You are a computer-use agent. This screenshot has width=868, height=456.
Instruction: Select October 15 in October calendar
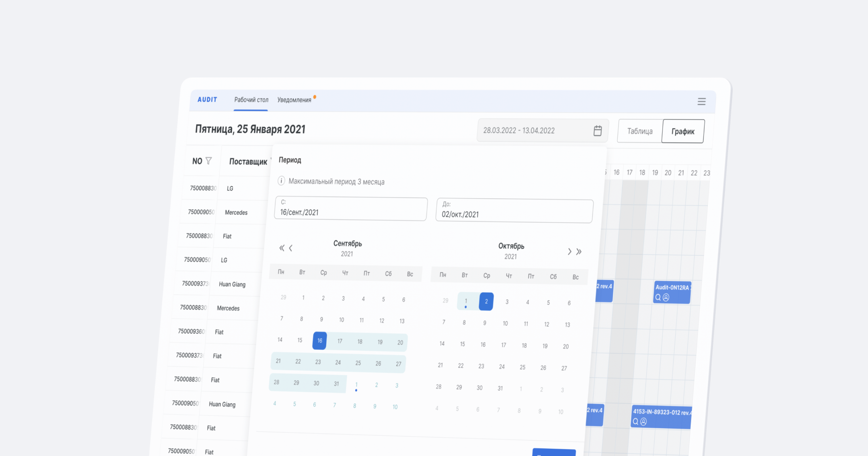[x=463, y=344]
